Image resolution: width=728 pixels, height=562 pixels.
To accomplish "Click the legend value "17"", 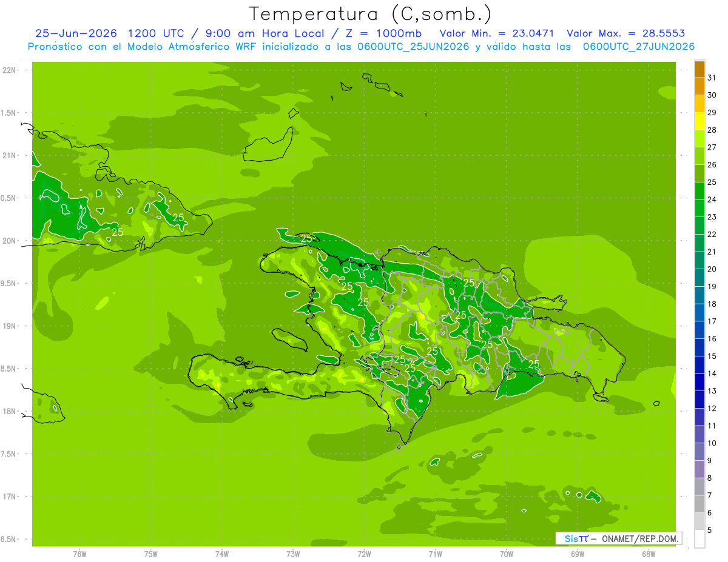I will pos(712,321).
